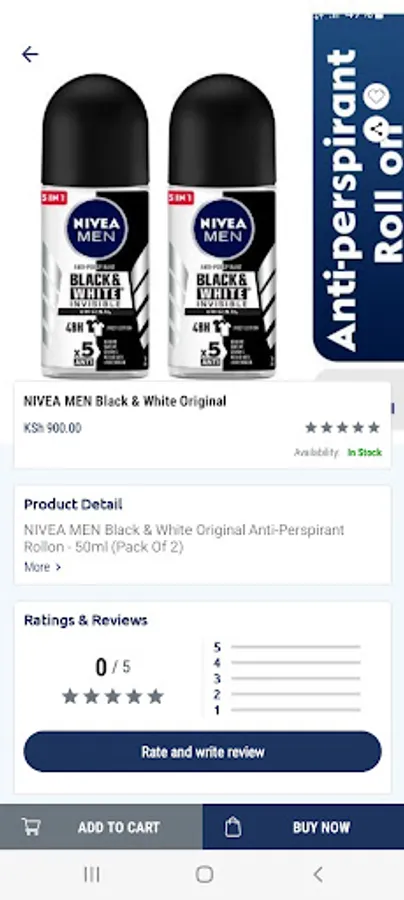Tap the Android back navigation button
404x900 pixels.
point(317,874)
